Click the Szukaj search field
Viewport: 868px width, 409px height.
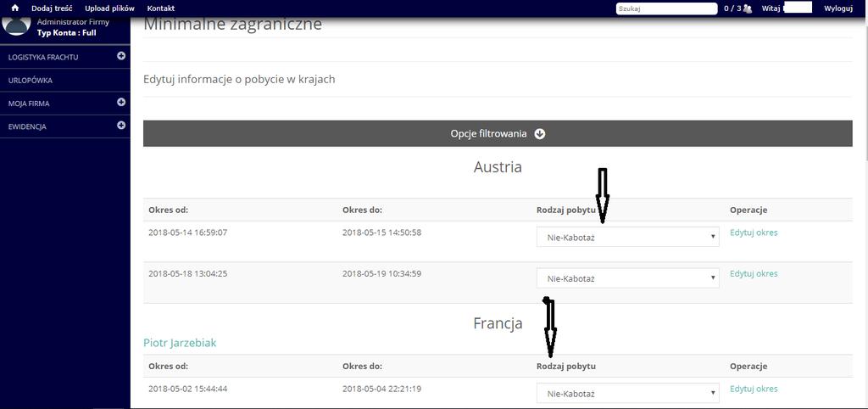click(x=666, y=8)
